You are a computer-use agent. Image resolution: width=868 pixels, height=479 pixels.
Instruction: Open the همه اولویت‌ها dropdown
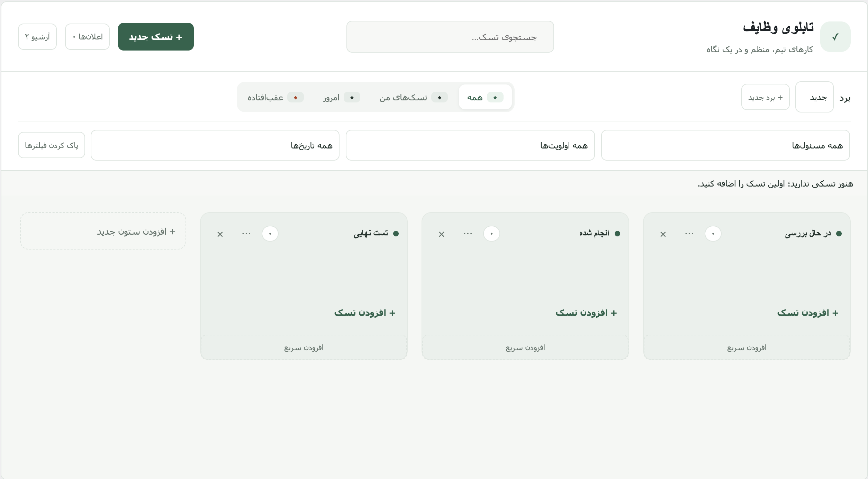tap(470, 145)
